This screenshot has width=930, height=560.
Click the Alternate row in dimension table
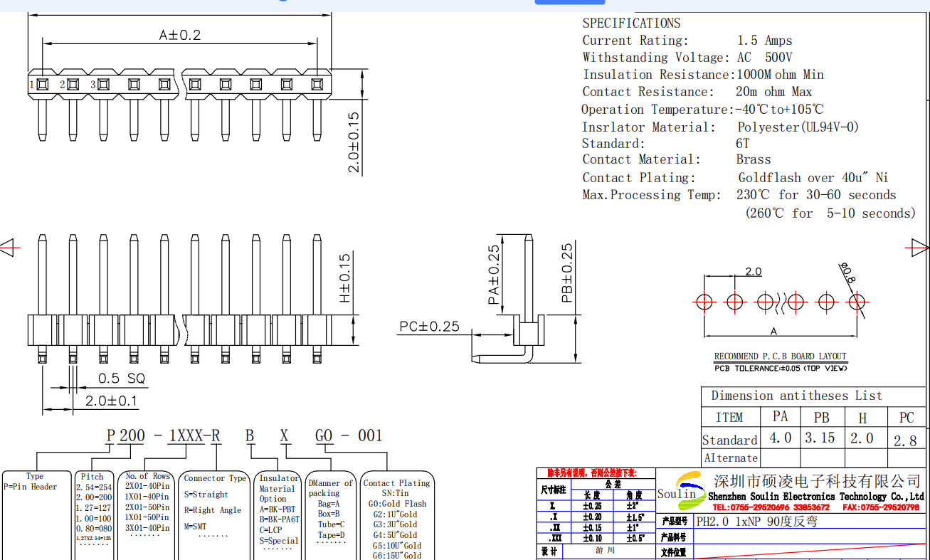point(731,458)
